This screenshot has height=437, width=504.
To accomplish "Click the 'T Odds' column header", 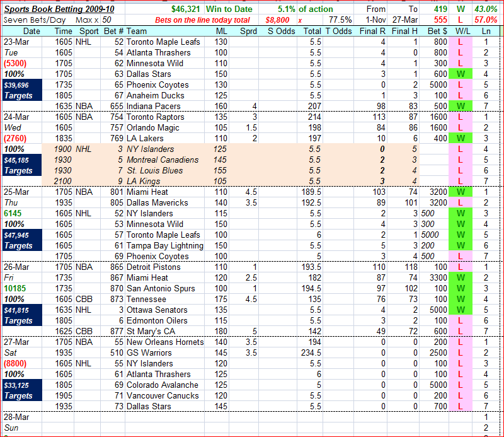I will coord(338,32).
